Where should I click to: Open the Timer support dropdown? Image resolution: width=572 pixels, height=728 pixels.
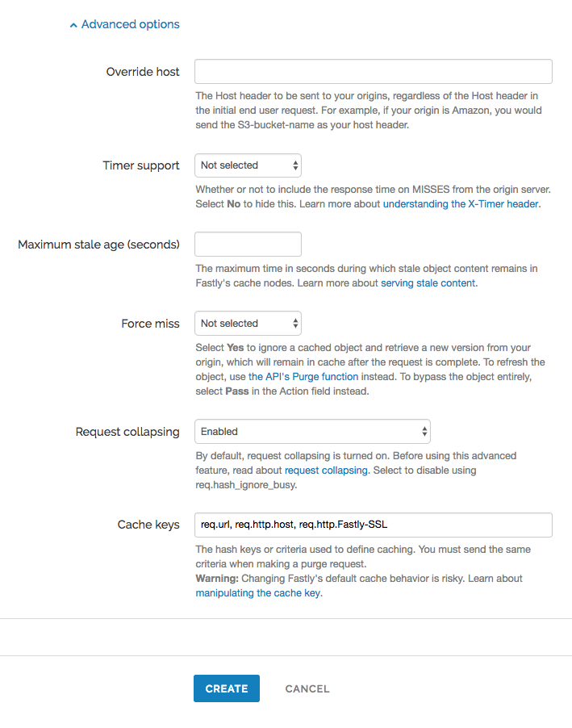(248, 165)
